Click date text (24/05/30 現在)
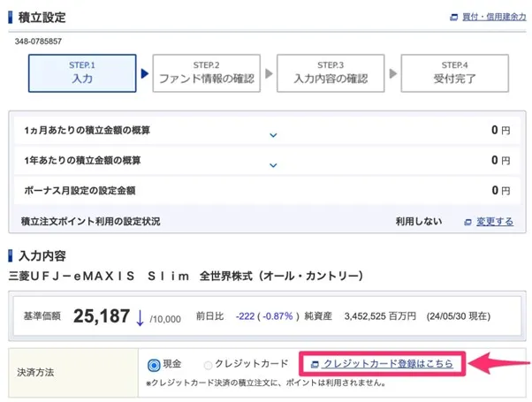Image resolution: width=532 pixels, height=402 pixels. click(x=459, y=316)
